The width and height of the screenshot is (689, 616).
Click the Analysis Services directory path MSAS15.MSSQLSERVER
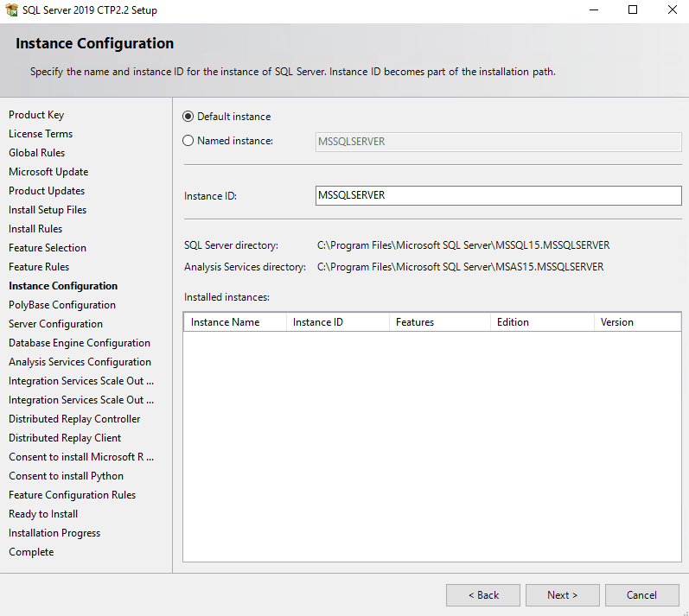461,267
